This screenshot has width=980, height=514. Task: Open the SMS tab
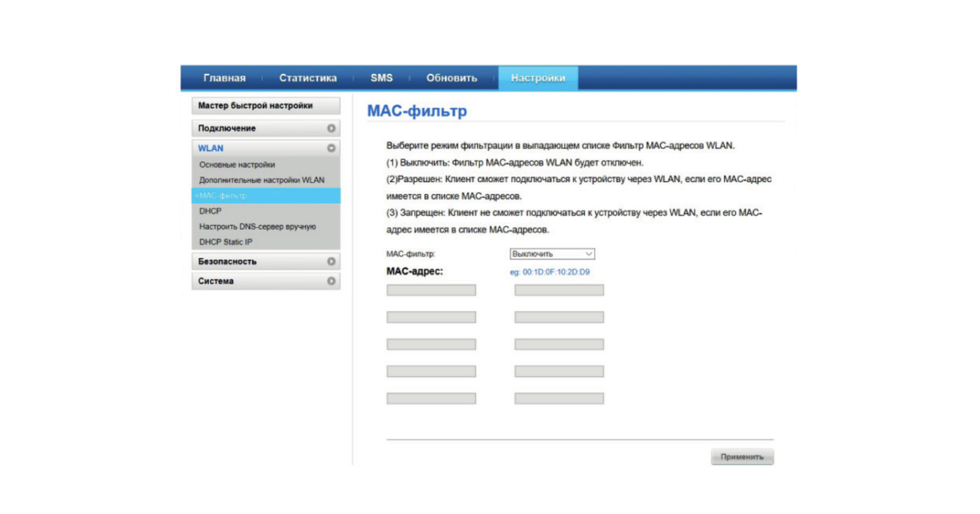click(x=381, y=78)
